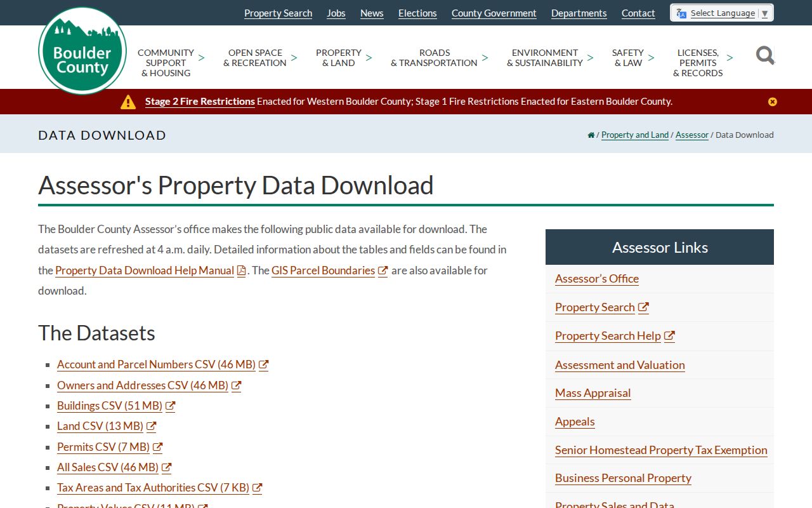
Task: Click external link icon after GIS Parcel Boundaries
Action: 383,271
